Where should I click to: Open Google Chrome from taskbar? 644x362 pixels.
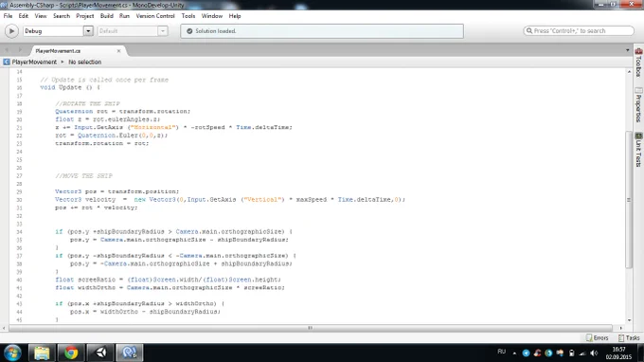(x=71, y=353)
